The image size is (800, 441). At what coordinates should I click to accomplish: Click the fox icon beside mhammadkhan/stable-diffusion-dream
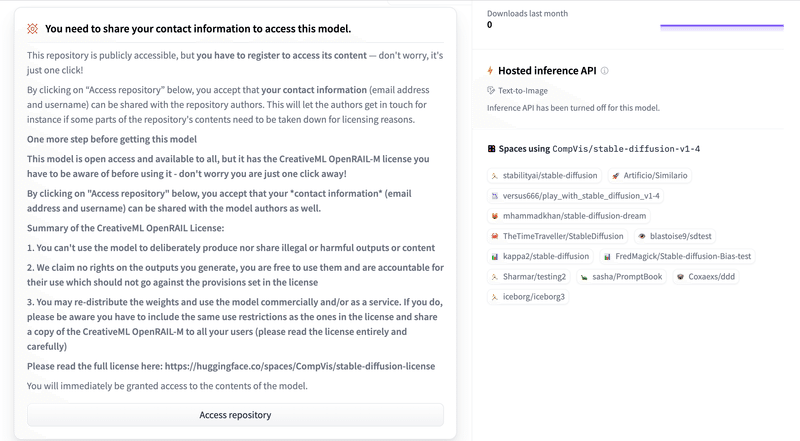coord(494,216)
